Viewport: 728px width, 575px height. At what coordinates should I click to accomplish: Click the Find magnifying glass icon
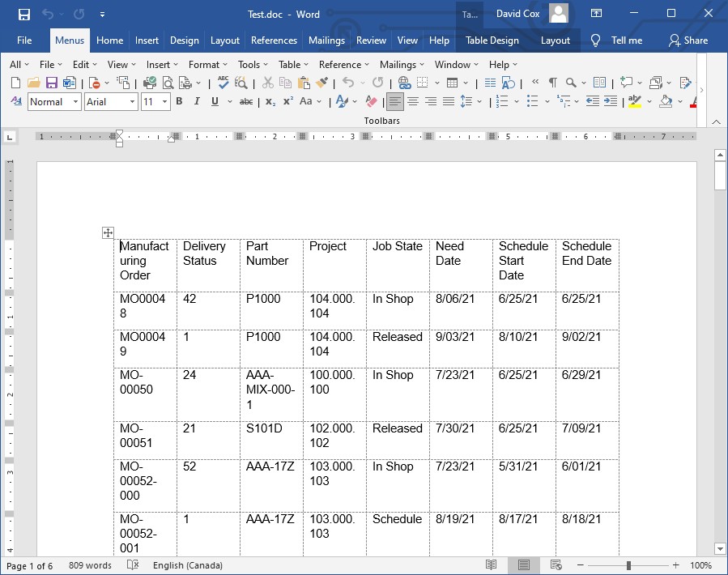(571, 83)
